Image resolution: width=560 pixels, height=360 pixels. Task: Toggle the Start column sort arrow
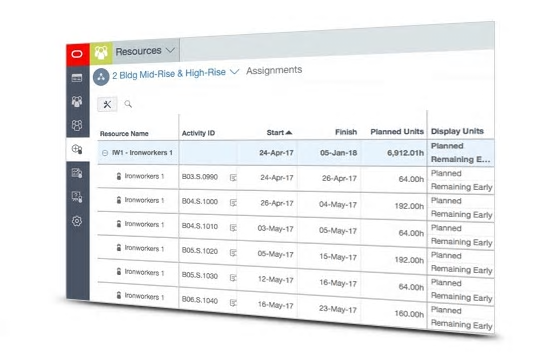289,132
